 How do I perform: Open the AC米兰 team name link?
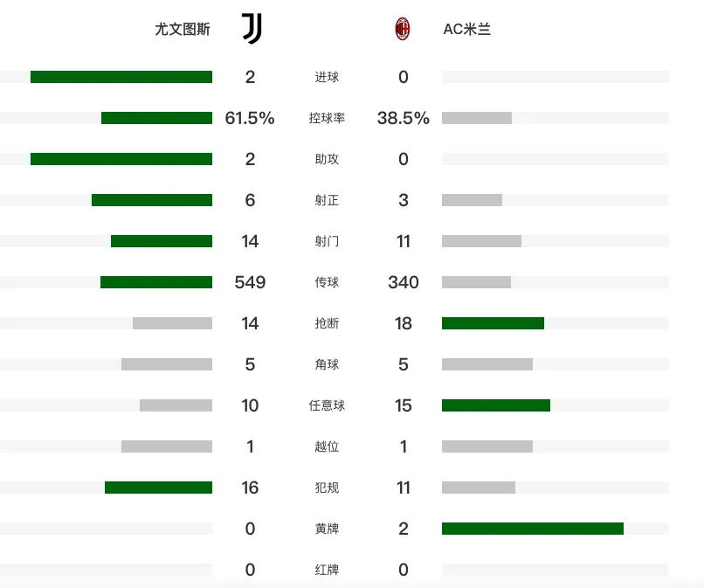coord(467,29)
